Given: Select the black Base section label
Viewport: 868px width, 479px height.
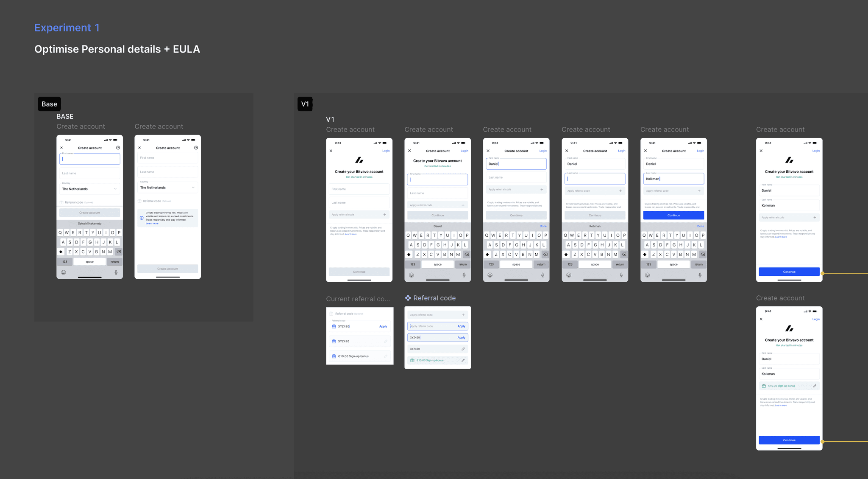Looking at the screenshot, I should pos(49,104).
